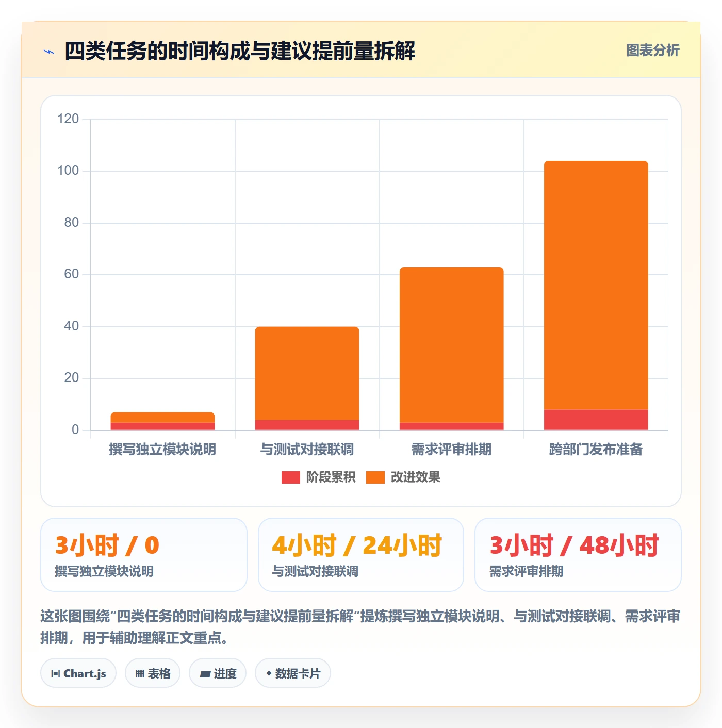Click the 撰写独立模块说明 x-axis label
The width and height of the screenshot is (722, 728).
click(162, 450)
